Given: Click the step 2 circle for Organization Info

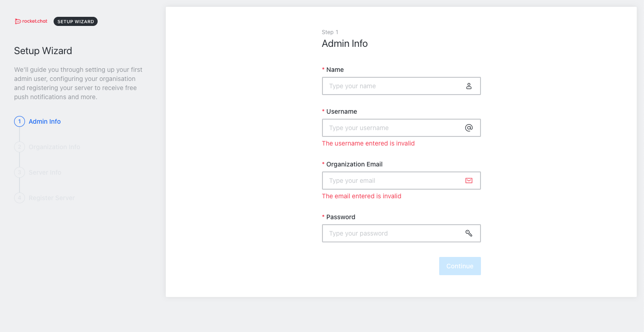Looking at the screenshot, I should point(19,147).
